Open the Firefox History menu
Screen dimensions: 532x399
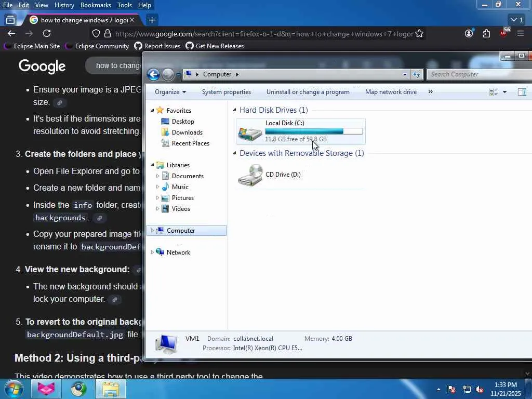[64, 5]
